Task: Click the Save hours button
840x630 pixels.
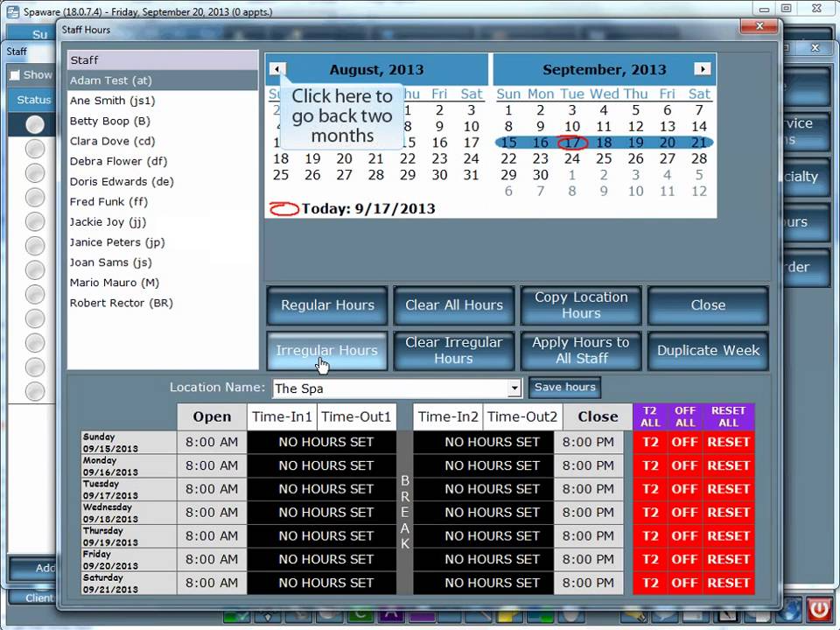Action: (564, 387)
